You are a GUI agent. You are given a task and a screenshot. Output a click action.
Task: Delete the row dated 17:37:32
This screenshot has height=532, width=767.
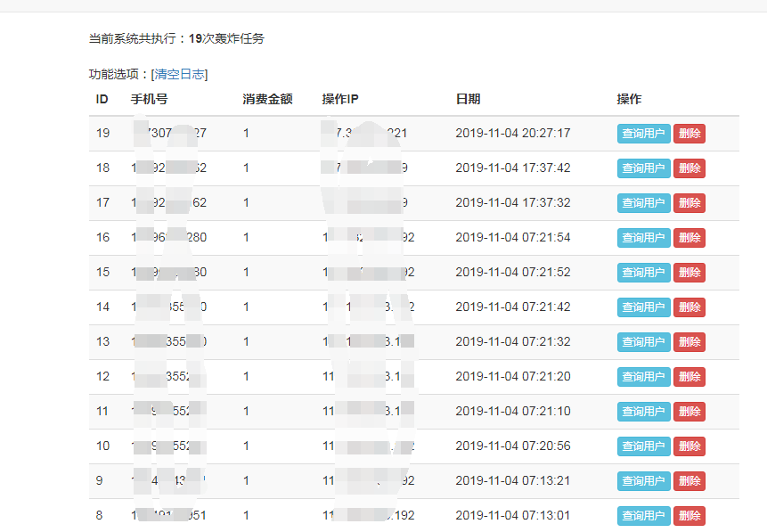coord(689,203)
